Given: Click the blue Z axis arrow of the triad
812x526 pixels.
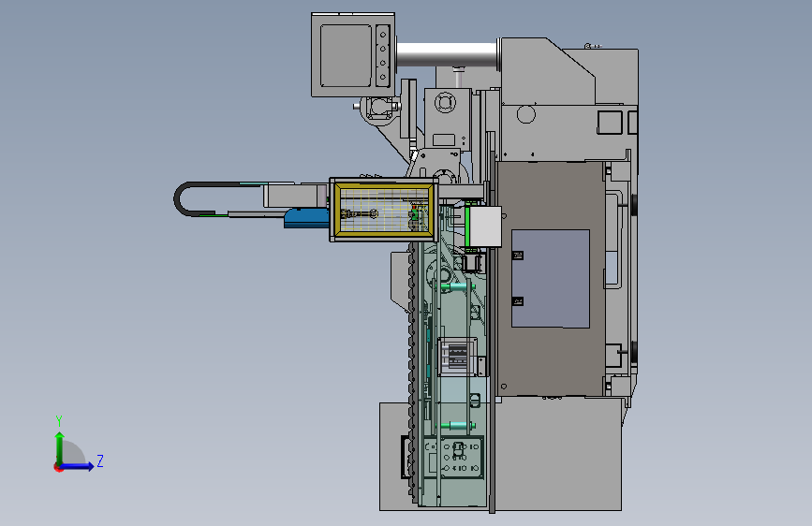Looking at the screenshot, I should tap(78, 466).
